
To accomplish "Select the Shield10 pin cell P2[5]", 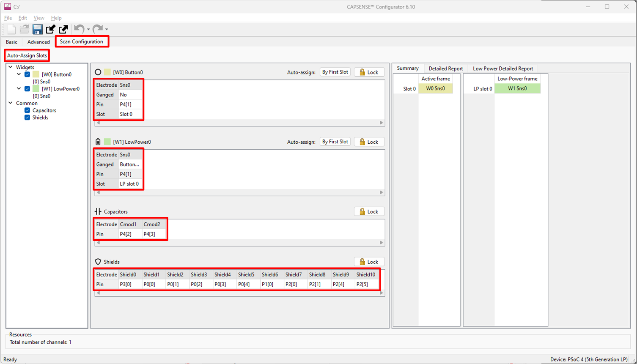I will [367, 285].
